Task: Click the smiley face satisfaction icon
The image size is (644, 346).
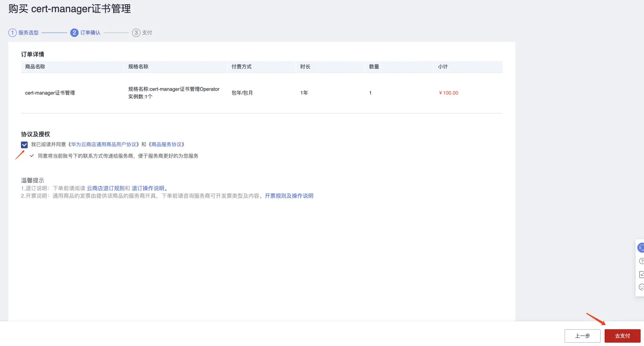Action: point(641,287)
